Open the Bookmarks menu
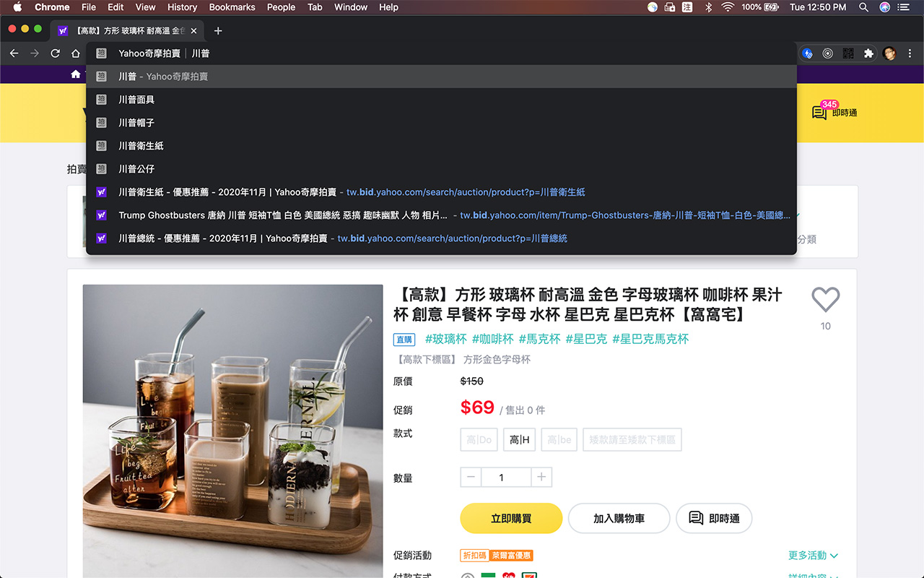The image size is (924, 578). click(x=232, y=7)
